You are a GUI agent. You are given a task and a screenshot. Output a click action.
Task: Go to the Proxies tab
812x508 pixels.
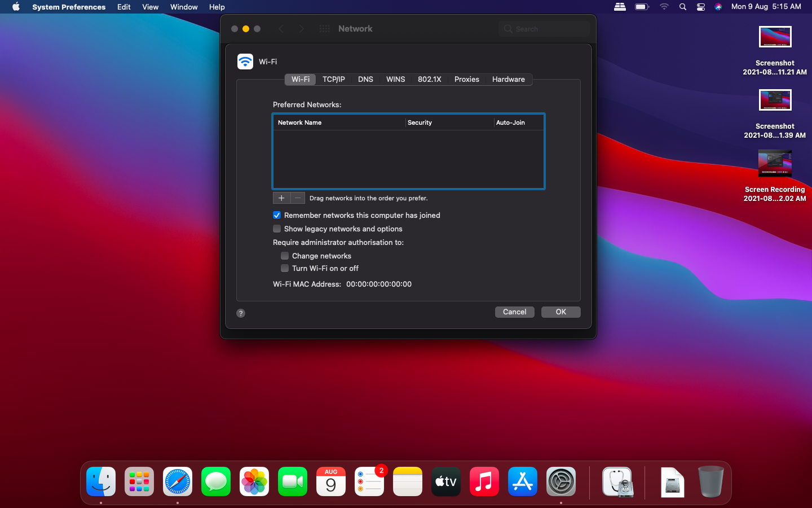467,80
